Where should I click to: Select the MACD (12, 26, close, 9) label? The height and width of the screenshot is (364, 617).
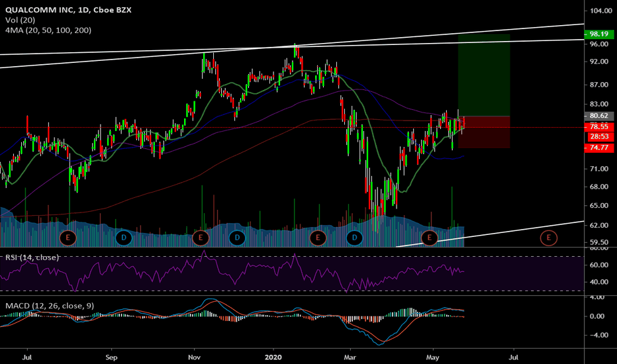click(50, 306)
